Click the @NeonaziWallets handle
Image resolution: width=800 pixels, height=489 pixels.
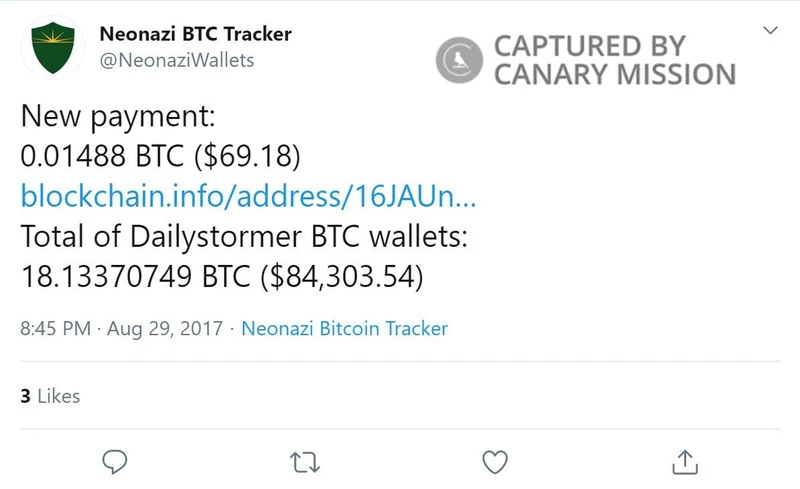click(177, 60)
